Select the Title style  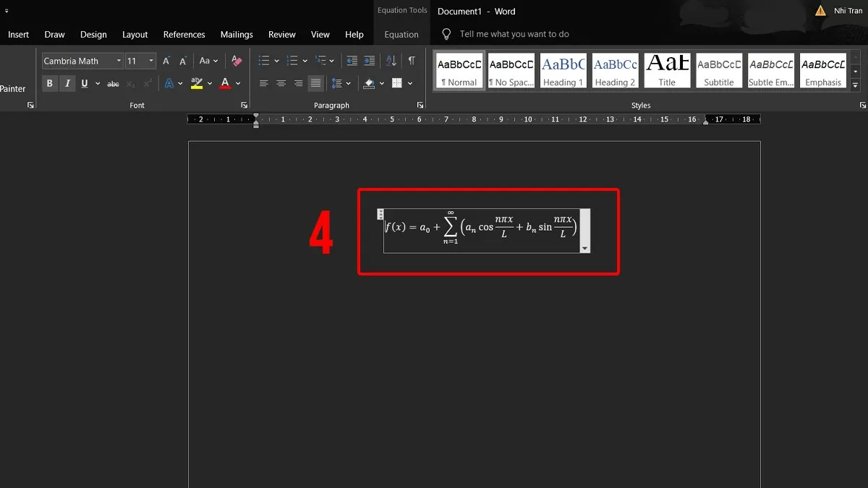point(667,71)
